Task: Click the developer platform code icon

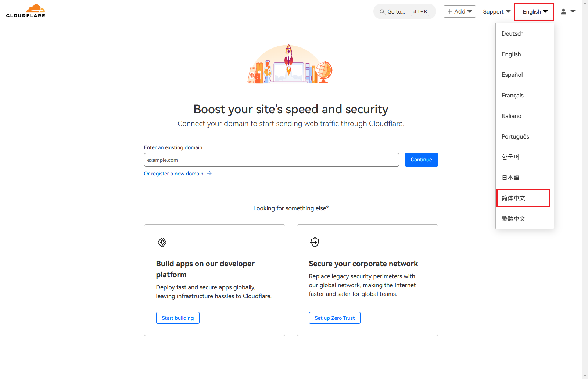Action: click(x=162, y=242)
